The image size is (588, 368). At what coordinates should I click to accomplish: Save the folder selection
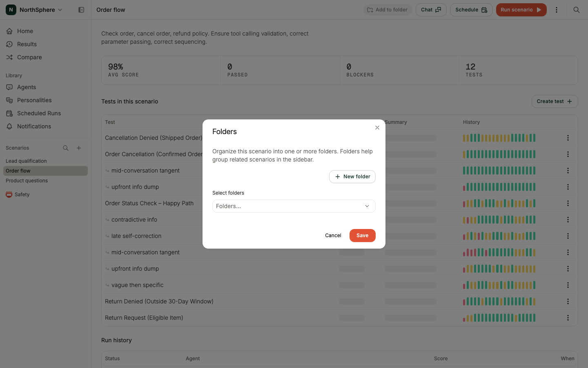tap(363, 236)
